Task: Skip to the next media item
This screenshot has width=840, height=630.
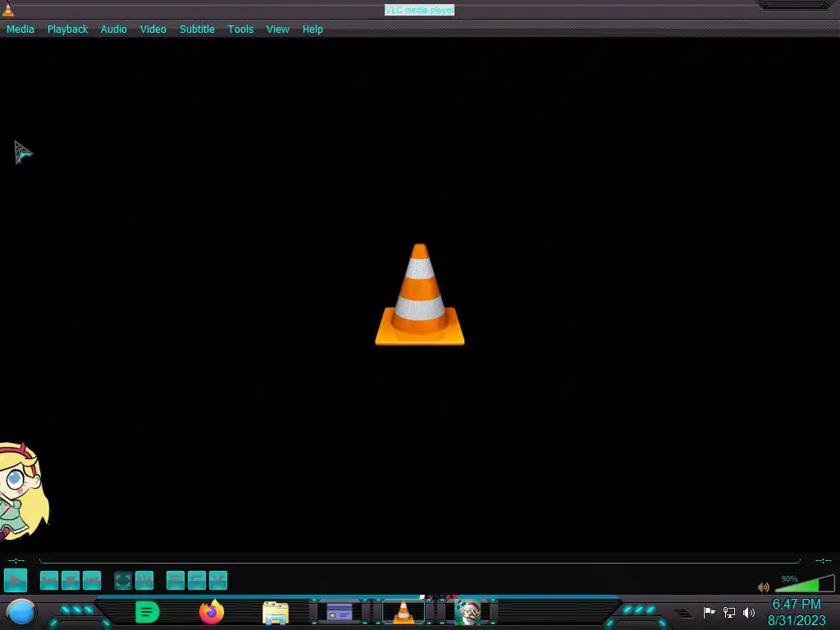Action: coord(92,581)
